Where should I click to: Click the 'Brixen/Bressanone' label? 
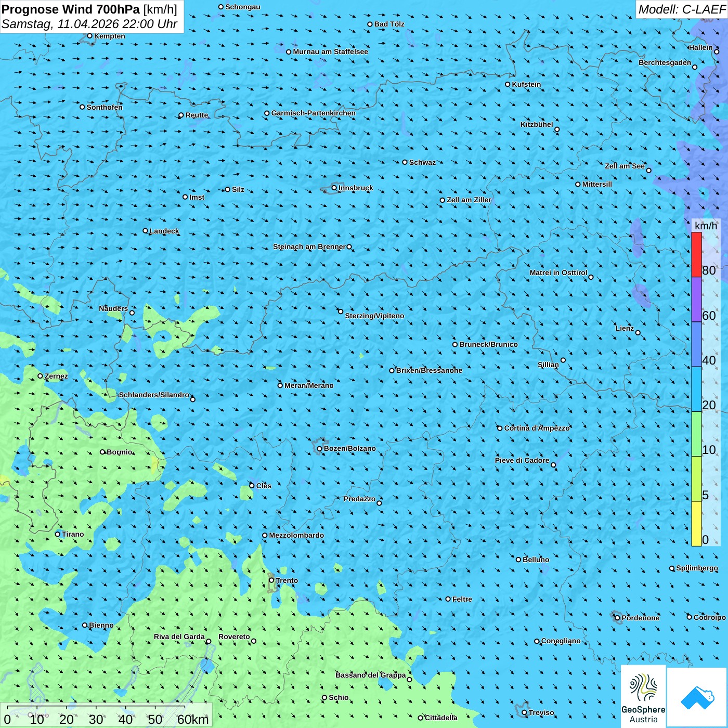click(429, 370)
